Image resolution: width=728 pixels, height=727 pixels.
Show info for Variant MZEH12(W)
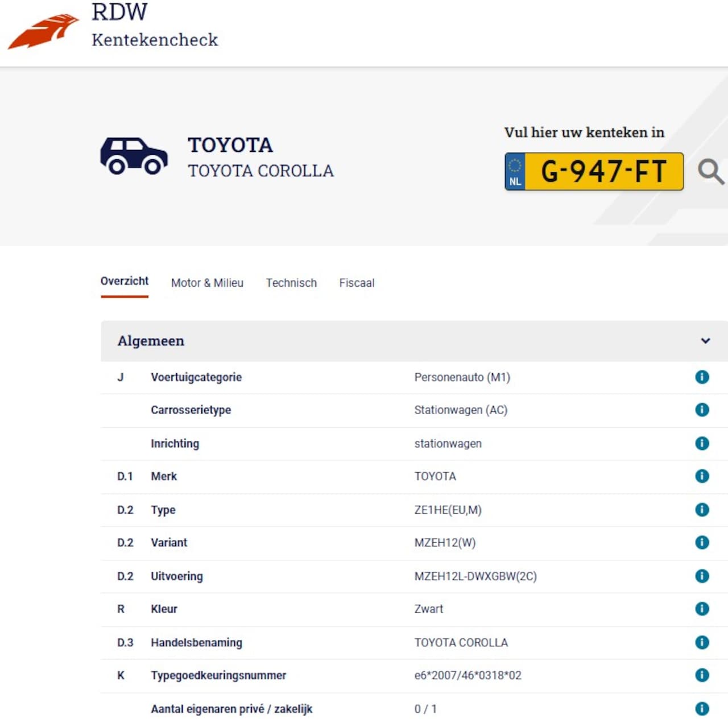702,543
